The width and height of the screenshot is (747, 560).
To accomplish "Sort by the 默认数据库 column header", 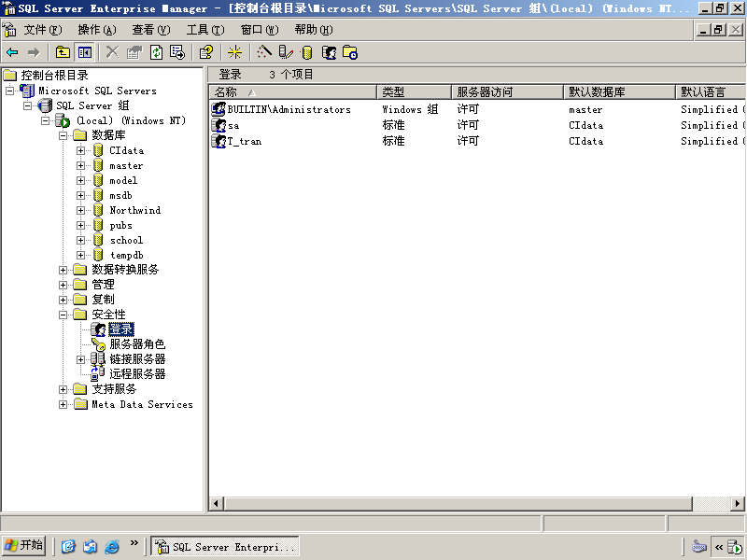I will (619, 91).
